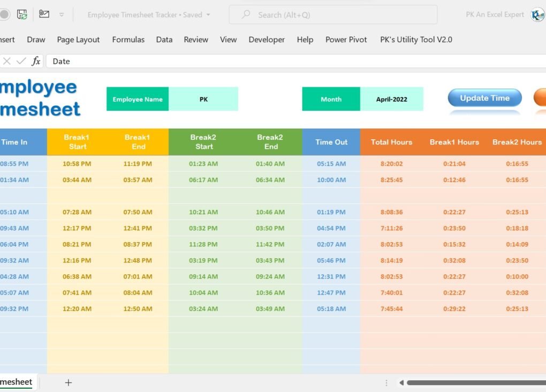
Task: Select the Time Out cell 05:15 AM
Action: pyautogui.click(x=331, y=163)
